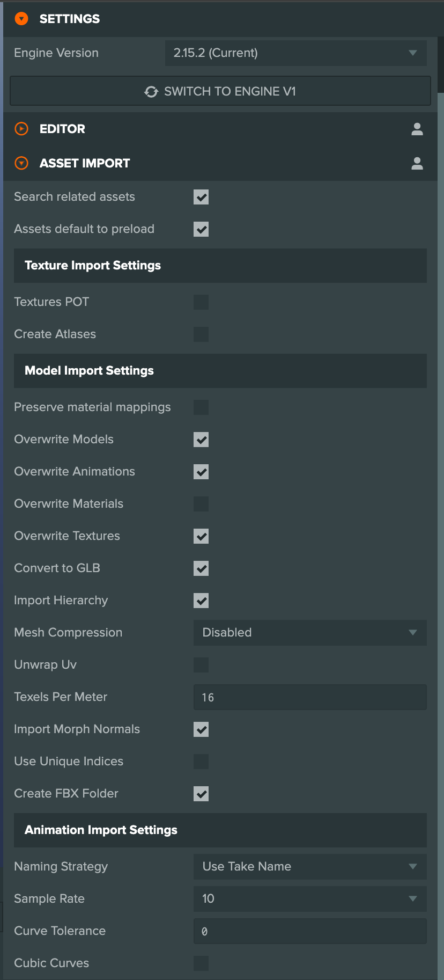Collapse the Settings section arrow icon
This screenshot has height=980, width=444.
[x=21, y=19]
